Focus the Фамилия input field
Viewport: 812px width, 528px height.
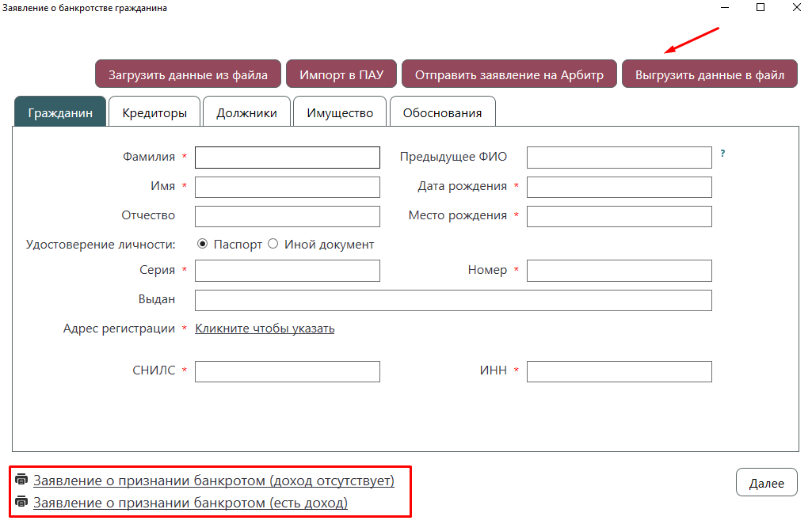288,158
